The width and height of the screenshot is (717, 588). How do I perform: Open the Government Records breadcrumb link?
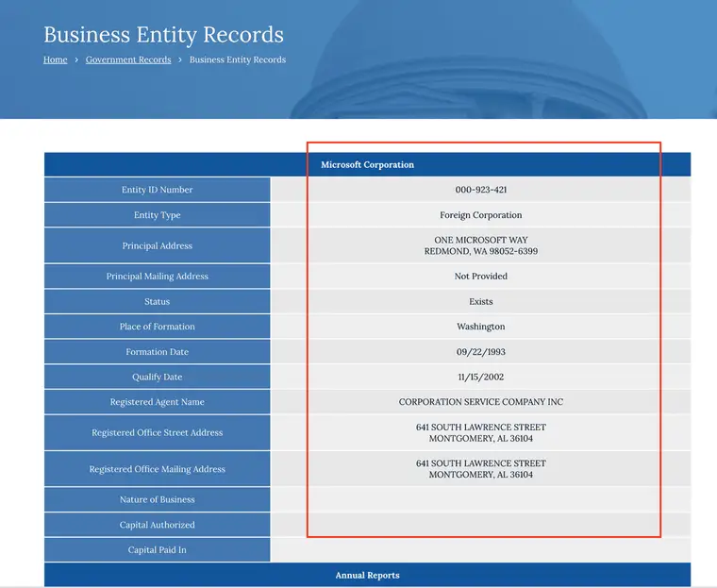point(128,59)
